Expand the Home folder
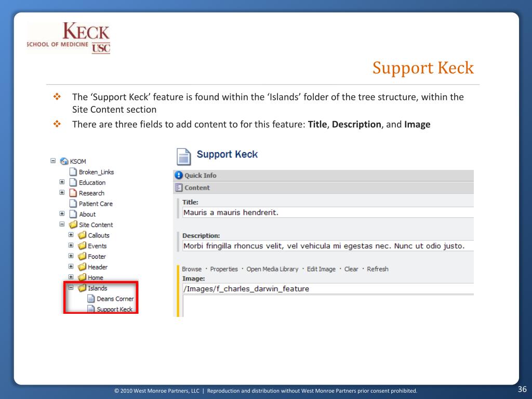The width and height of the screenshot is (532, 399). pyautogui.click(x=71, y=277)
